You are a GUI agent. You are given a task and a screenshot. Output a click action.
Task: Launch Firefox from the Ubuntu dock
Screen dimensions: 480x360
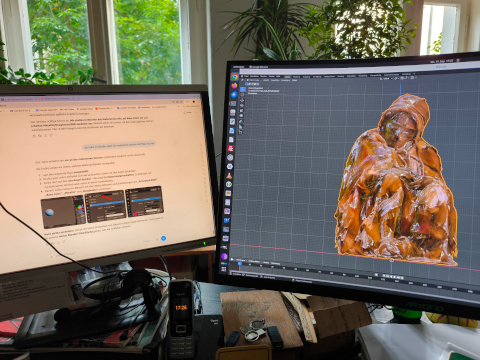coord(234,86)
